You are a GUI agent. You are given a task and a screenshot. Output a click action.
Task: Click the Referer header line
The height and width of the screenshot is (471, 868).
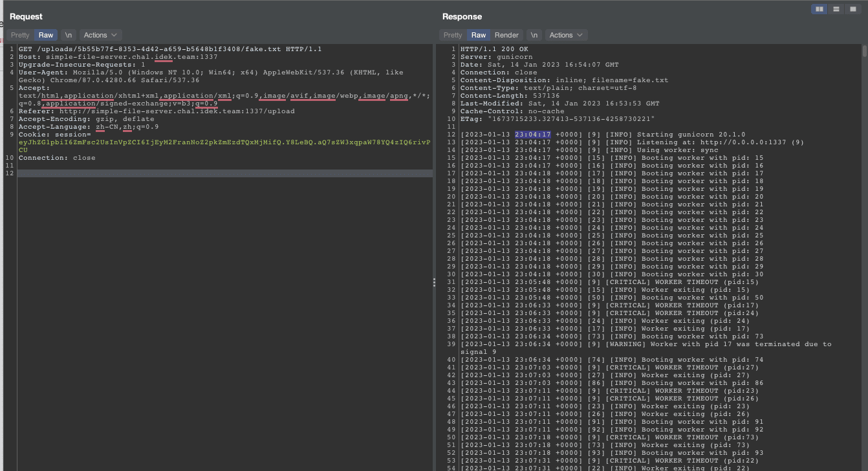(157, 111)
